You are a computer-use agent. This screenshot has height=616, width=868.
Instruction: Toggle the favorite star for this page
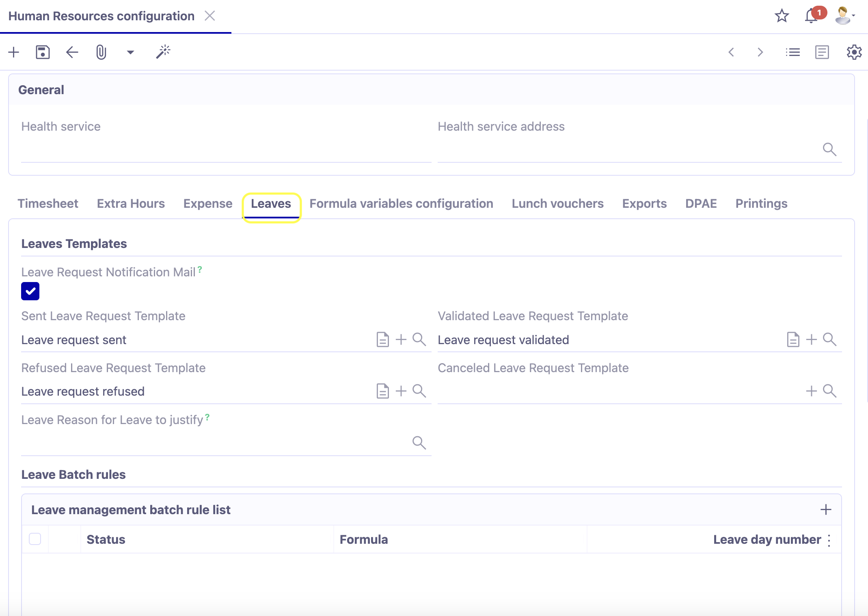782,16
